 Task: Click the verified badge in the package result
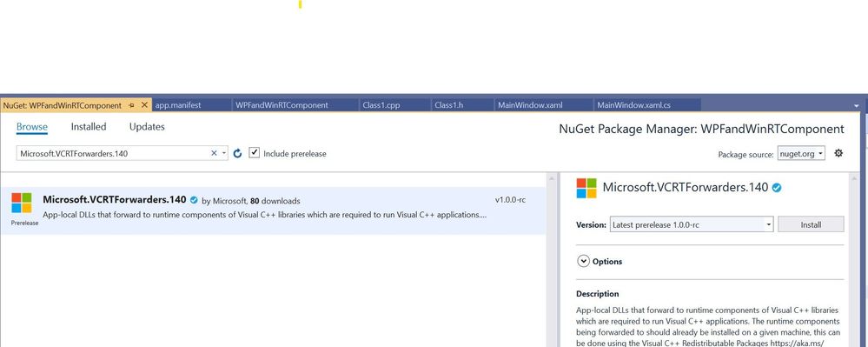click(194, 200)
